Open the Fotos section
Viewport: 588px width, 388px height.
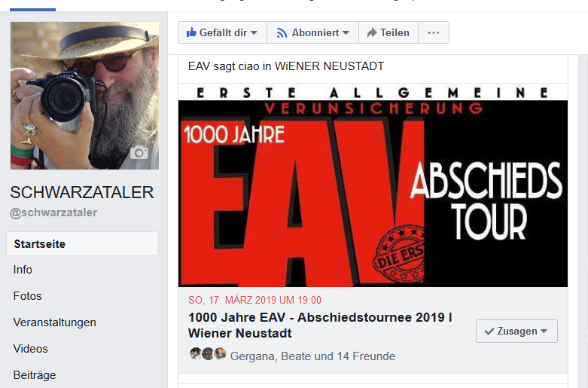27,296
